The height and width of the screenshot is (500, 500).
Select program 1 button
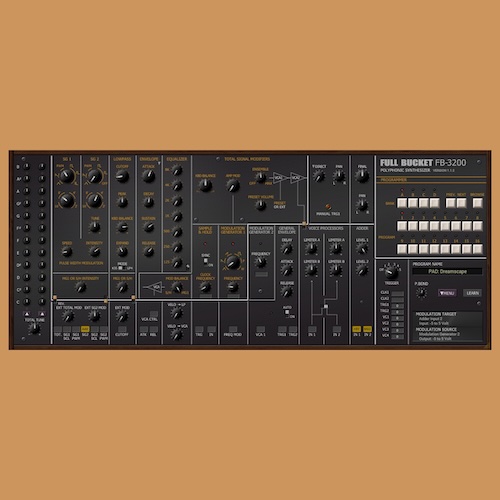[x=402, y=226]
